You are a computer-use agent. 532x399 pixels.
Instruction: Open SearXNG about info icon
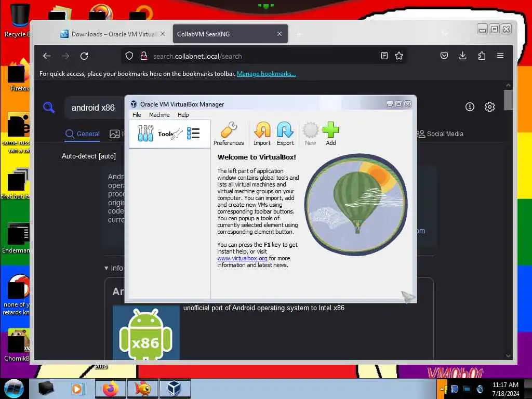point(470,107)
